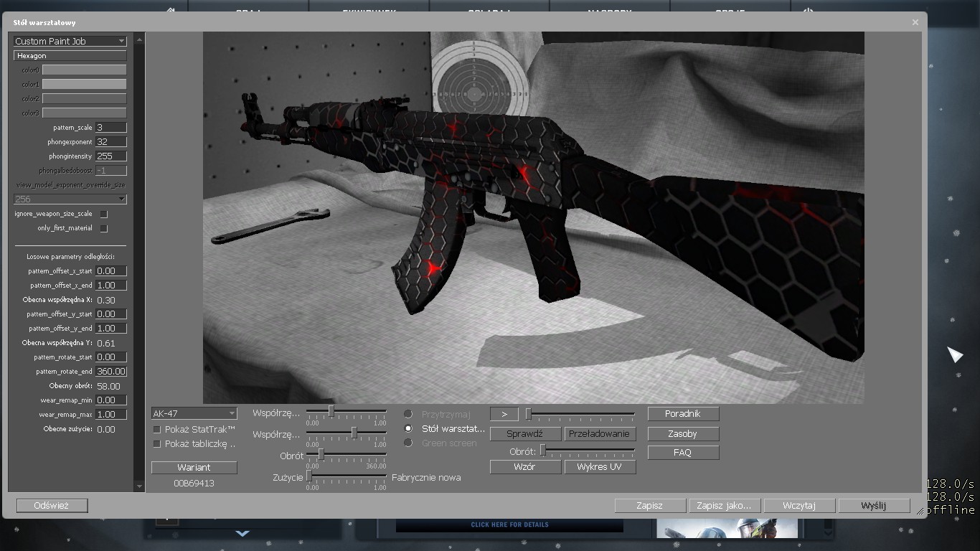The width and height of the screenshot is (980, 551).
Task: Click the pattern_offset_y_start field
Action: point(111,314)
